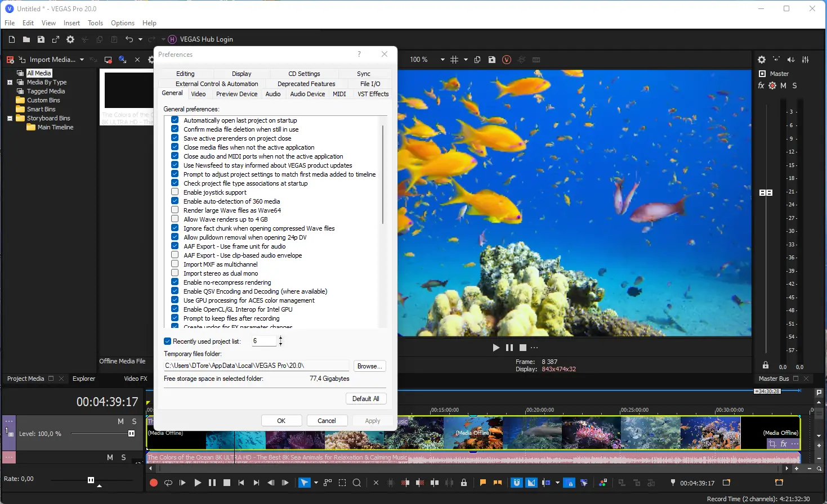Screen dimensions: 827x504
Task: Select the Editing tab in Preferences
Action: click(x=185, y=74)
